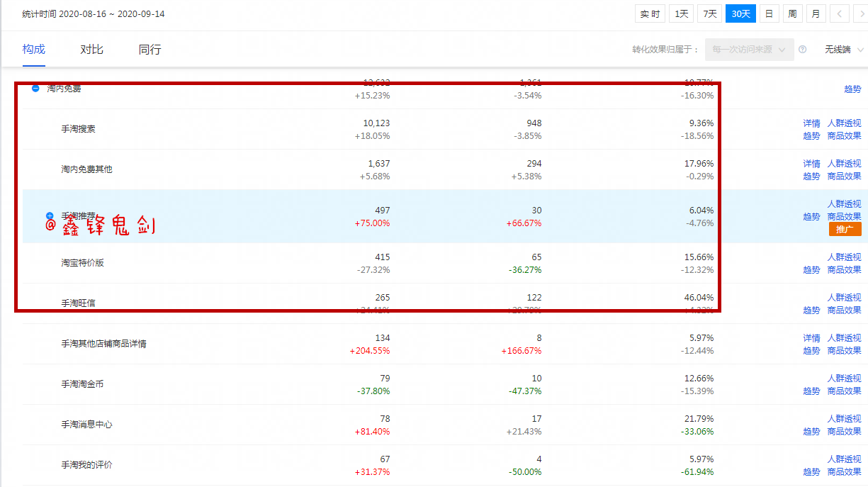
Task: Go to next date period arrow
Action: [x=859, y=14]
